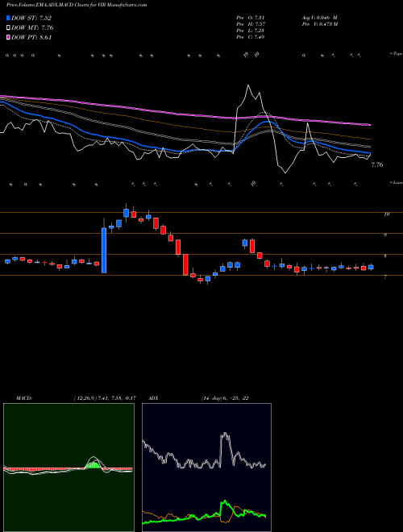Click the ADX panel title
Image resolution: width=403 pixels, height=532 pixels.
click(154, 398)
